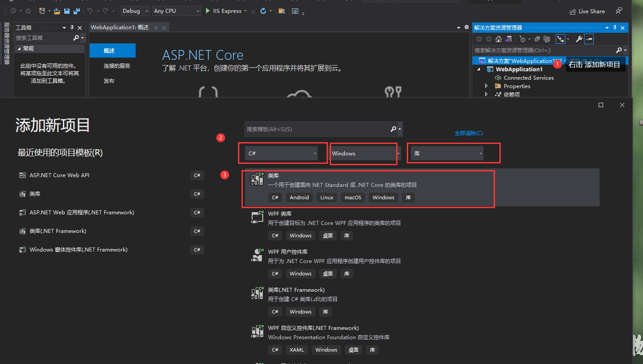Click the Redo arrow in the toolbar
This screenshot has width=643, height=364.
(x=105, y=11)
